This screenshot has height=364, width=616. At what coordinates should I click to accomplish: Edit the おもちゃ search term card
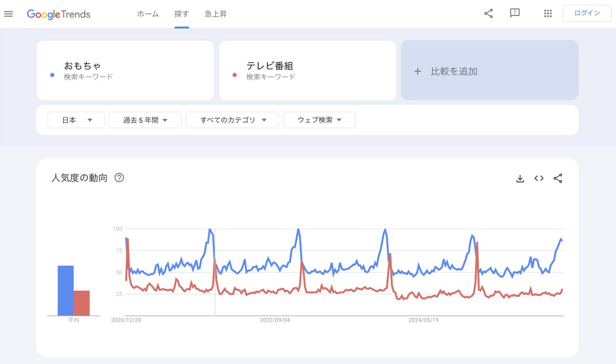point(125,71)
